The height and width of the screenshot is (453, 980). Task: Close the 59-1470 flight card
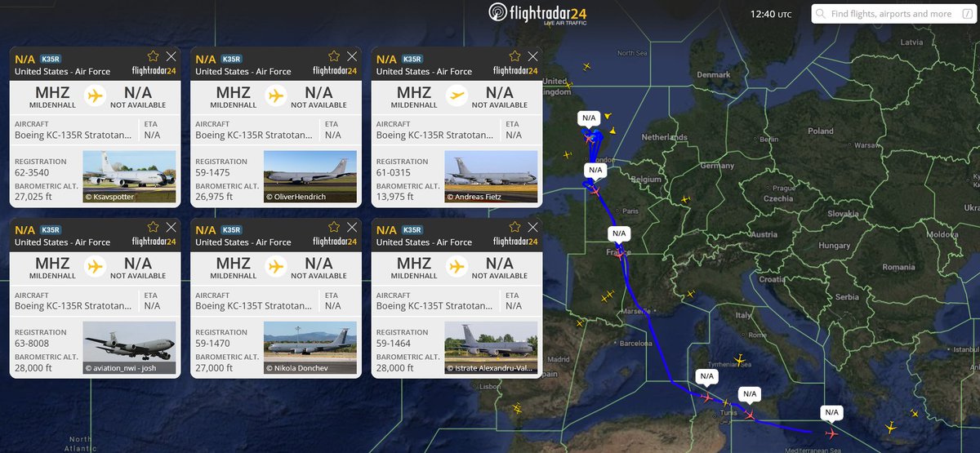351,227
